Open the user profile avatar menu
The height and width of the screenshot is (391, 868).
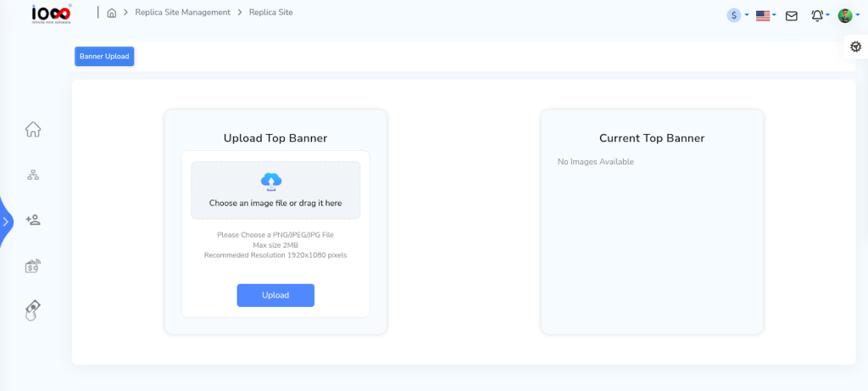click(x=848, y=15)
